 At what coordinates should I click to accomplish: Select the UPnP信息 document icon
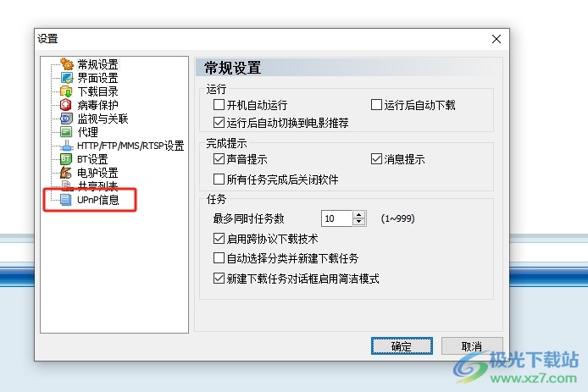(66, 200)
